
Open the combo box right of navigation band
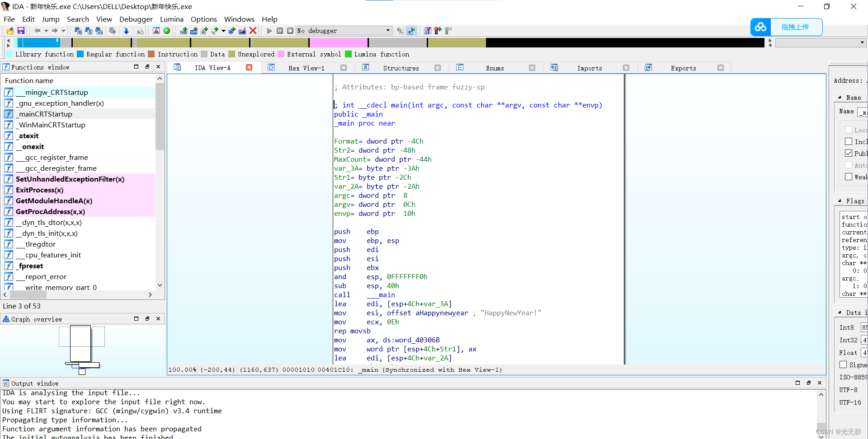[x=821, y=42]
